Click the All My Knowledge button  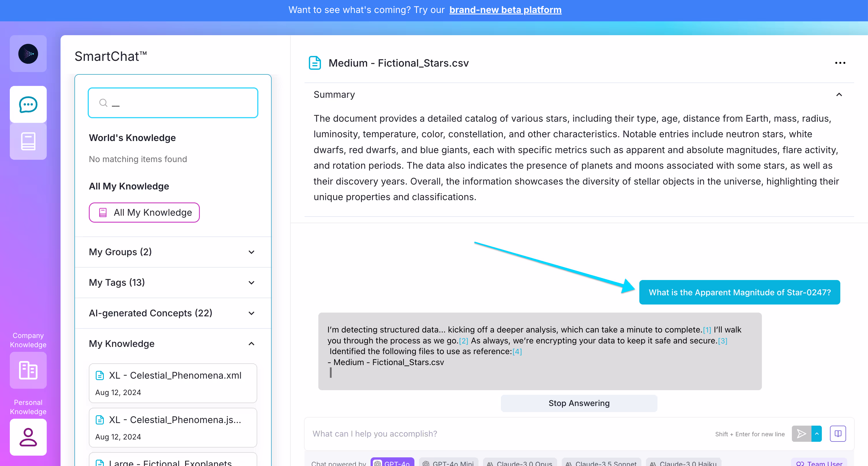coord(144,213)
